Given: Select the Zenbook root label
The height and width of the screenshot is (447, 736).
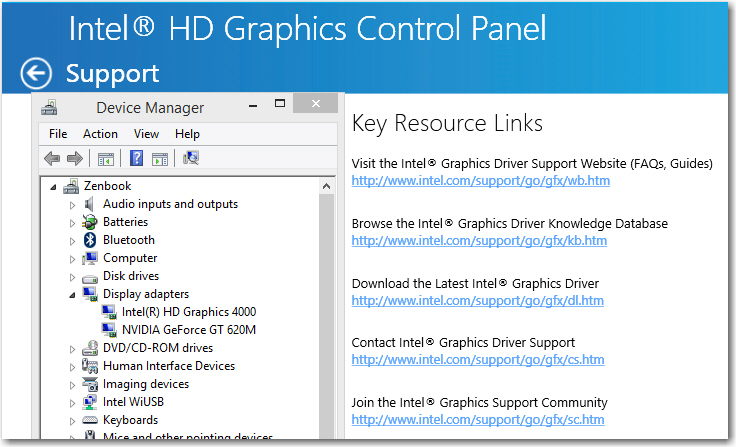Looking at the screenshot, I should 107,186.
